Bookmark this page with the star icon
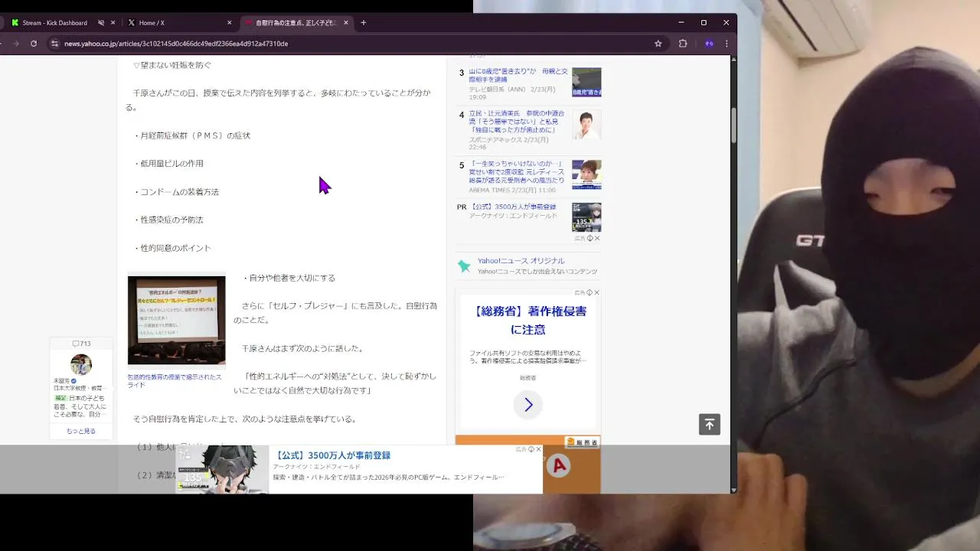980x551 pixels. tap(658, 44)
